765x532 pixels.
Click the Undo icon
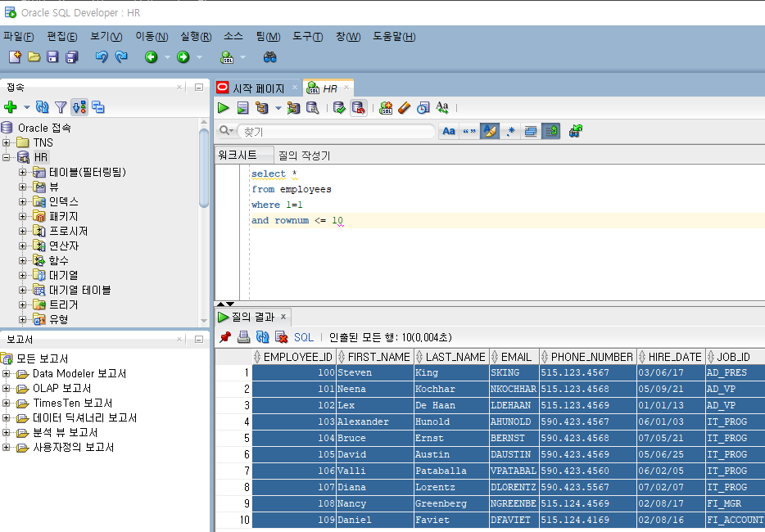pyautogui.click(x=102, y=57)
